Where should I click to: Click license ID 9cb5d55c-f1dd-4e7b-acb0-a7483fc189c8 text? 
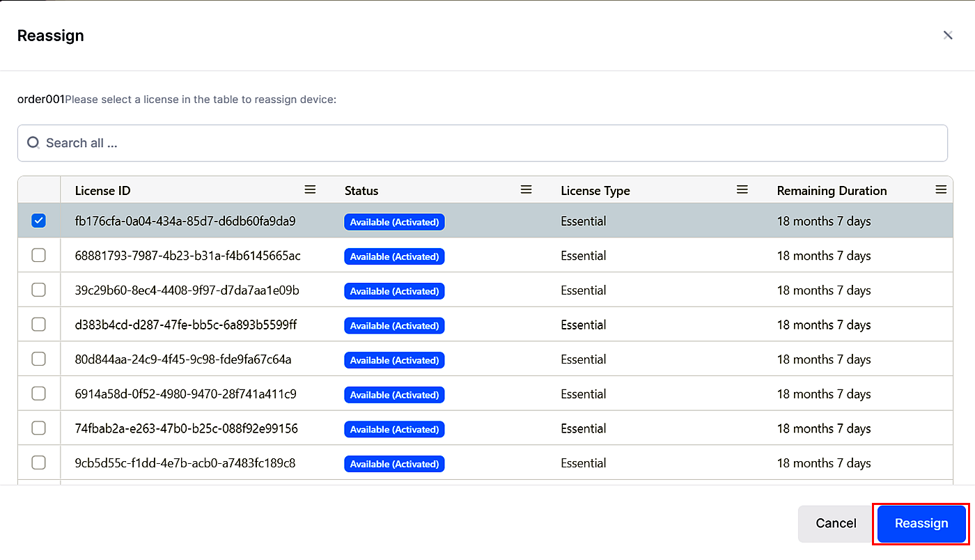[x=185, y=463]
